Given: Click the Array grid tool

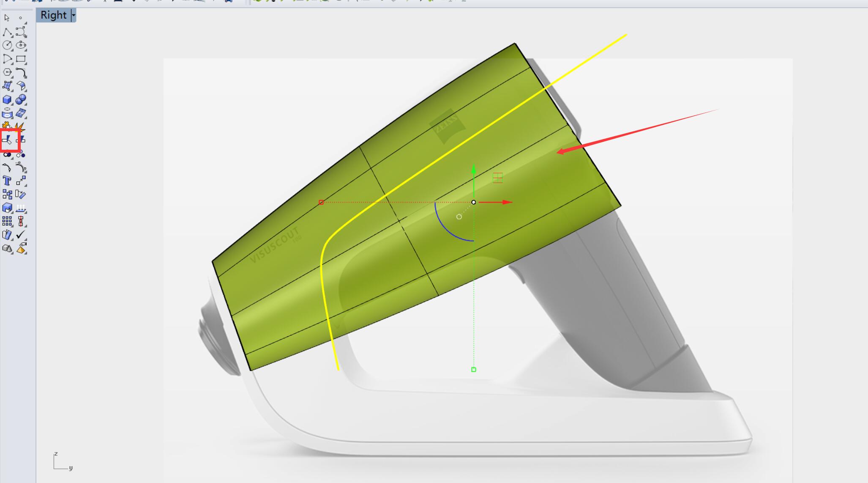Looking at the screenshot, I should point(7,221).
